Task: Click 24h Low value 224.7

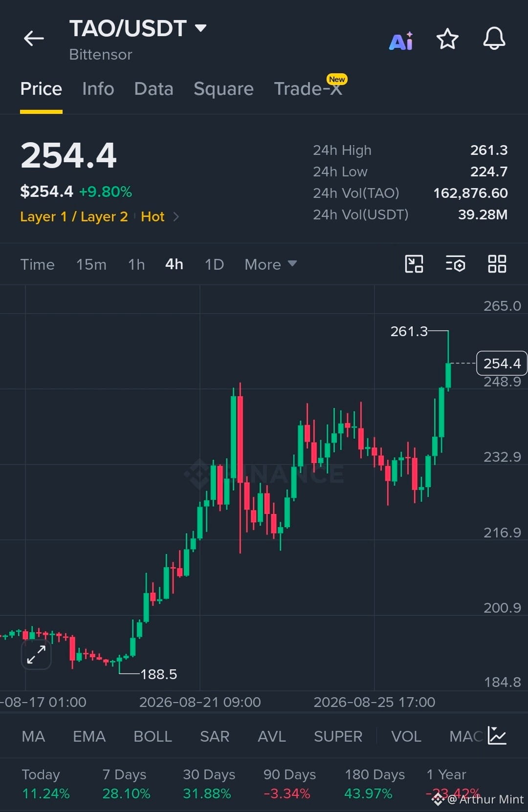Action: pos(489,171)
